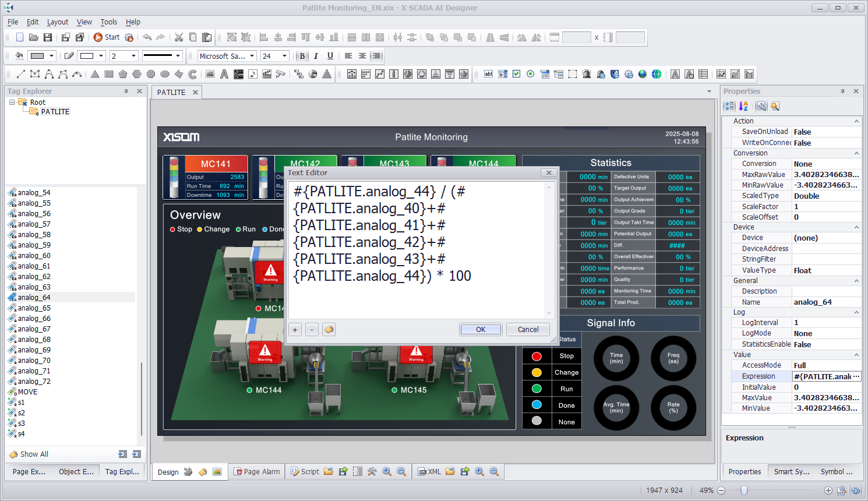Image resolution: width=868 pixels, height=501 pixels.
Task: Open the Layout menu
Action: pos(58,22)
